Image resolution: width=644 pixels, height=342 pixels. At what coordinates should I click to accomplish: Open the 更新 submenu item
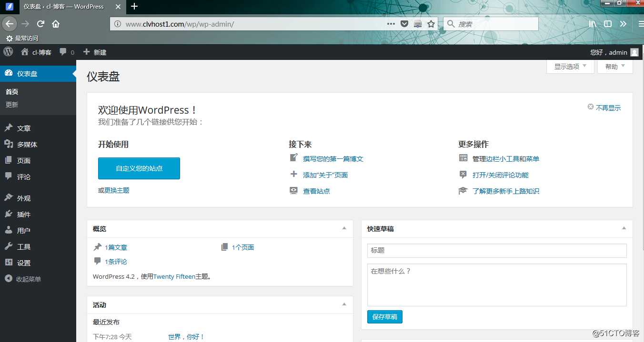pos(12,105)
